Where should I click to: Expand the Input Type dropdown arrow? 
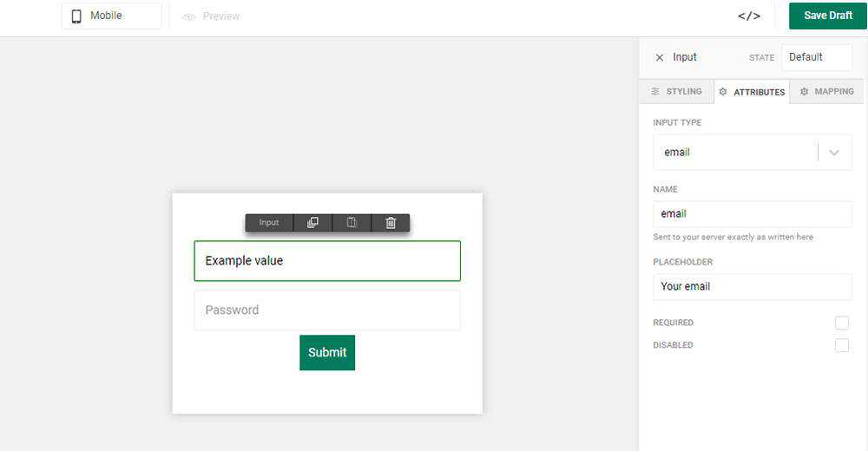[834, 153]
